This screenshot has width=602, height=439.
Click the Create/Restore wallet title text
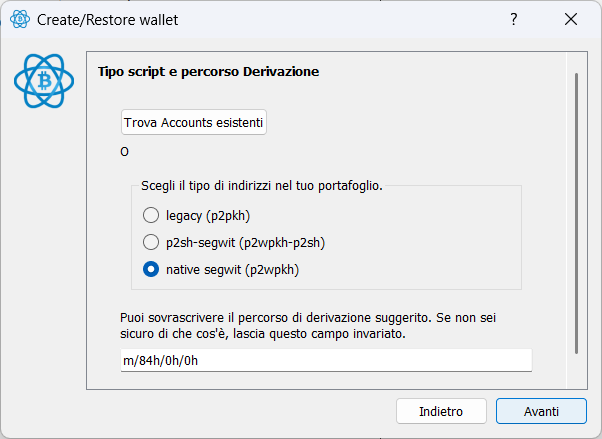(108, 20)
